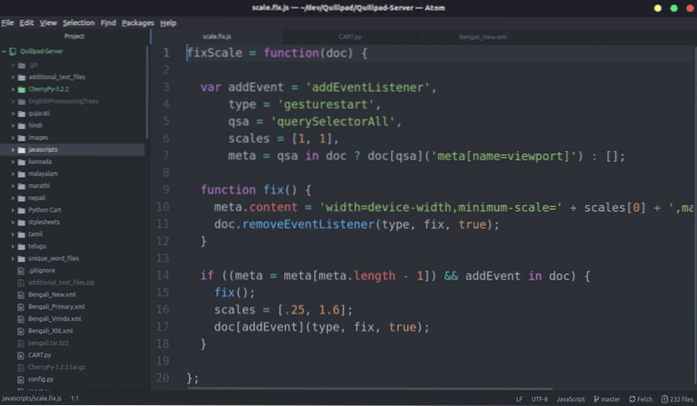697x406 pixels.
Task: Click the tree view vertical scrollbar
Action: tap(147, 92)
